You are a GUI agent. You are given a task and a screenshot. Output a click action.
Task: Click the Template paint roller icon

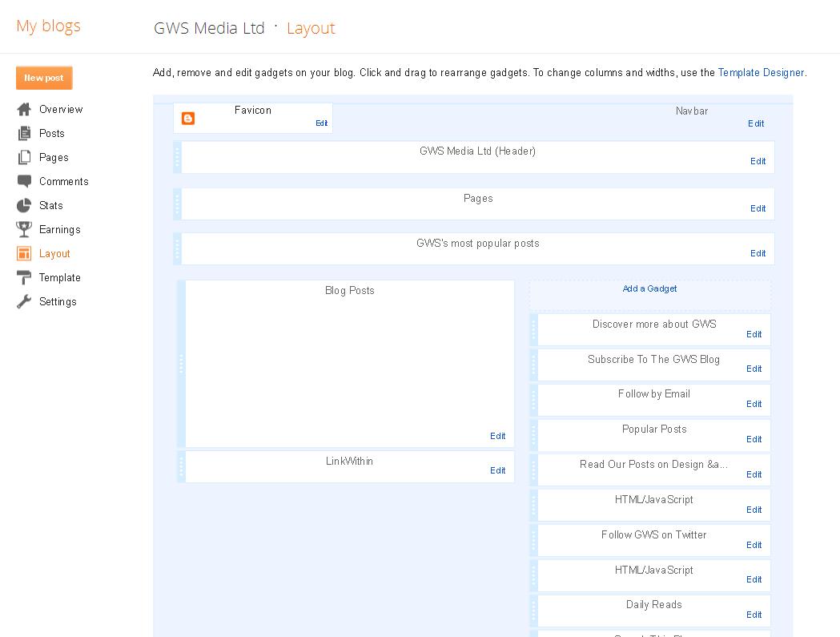click(x=24, y=277)
